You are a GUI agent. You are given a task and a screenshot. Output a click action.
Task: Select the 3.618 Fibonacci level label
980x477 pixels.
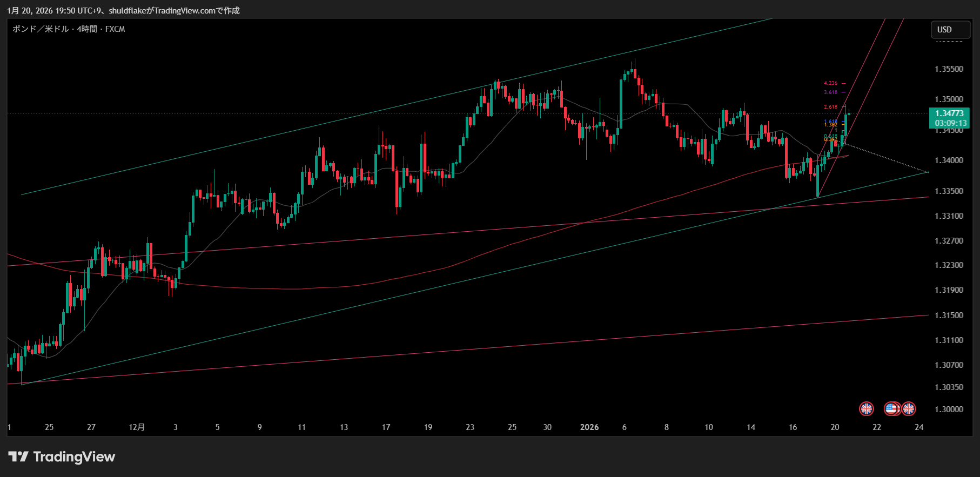[830, 92]
